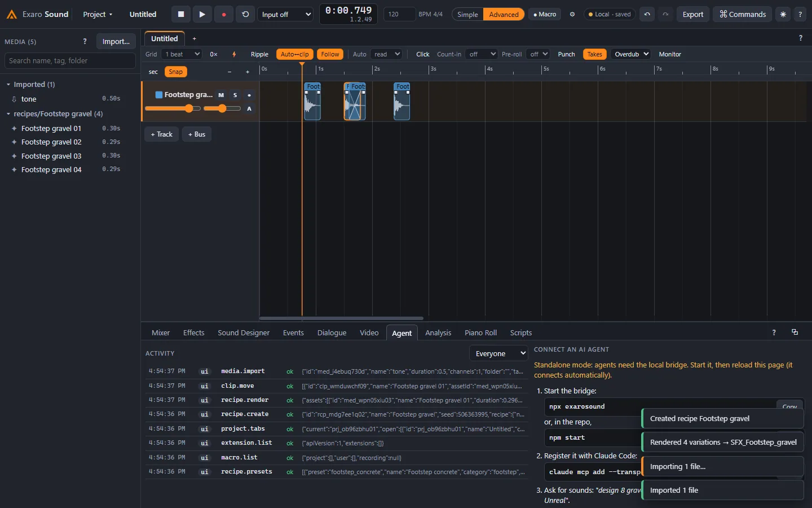Viewport: 812px width, 508px height.
Task: Open the Input off dropdown
Action: click(286, 14)
